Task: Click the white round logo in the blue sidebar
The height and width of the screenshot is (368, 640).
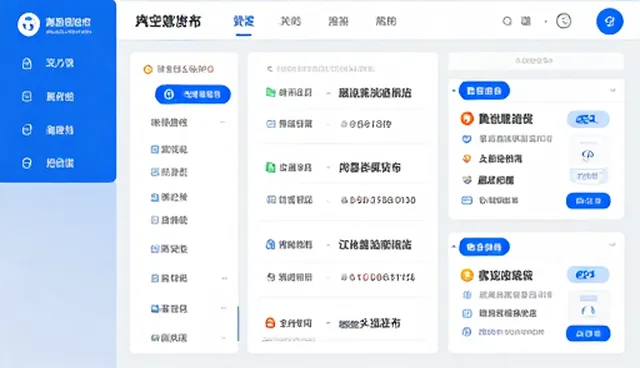Action: (x=29, y=24)
